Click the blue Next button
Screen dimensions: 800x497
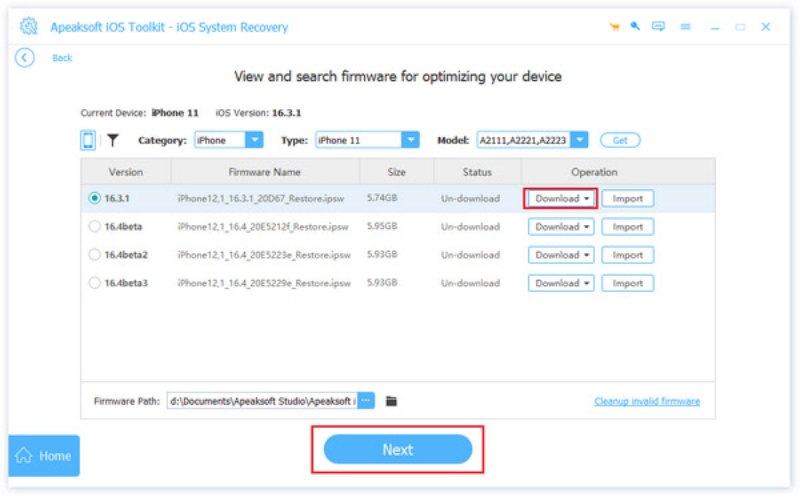pyautogui.click(x=397, y=450)
